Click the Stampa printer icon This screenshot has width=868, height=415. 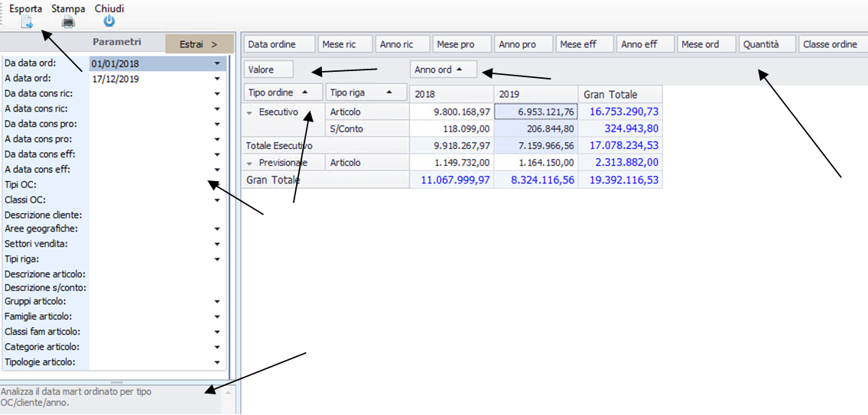click(x=68, y=22)
